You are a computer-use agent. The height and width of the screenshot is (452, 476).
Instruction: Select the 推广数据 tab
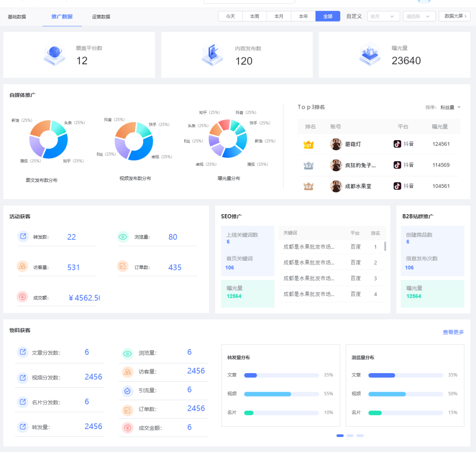coord(62,17)
